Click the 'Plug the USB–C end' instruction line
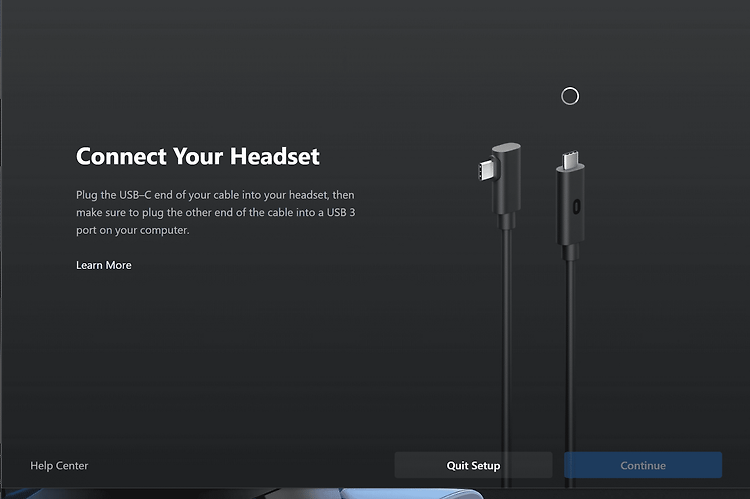 215,195
